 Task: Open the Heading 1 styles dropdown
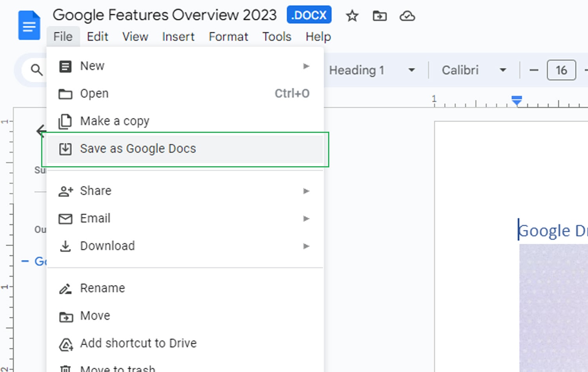point(411,70)
